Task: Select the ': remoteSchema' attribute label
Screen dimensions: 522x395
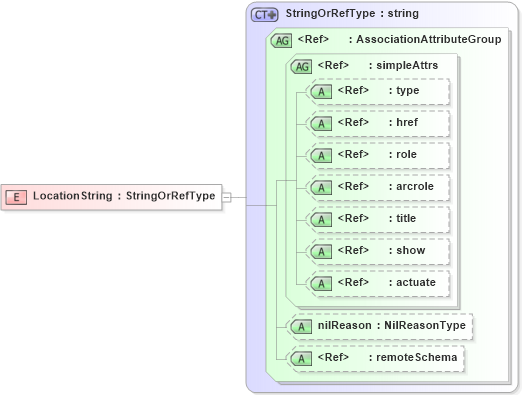Action: pos(413,357)
